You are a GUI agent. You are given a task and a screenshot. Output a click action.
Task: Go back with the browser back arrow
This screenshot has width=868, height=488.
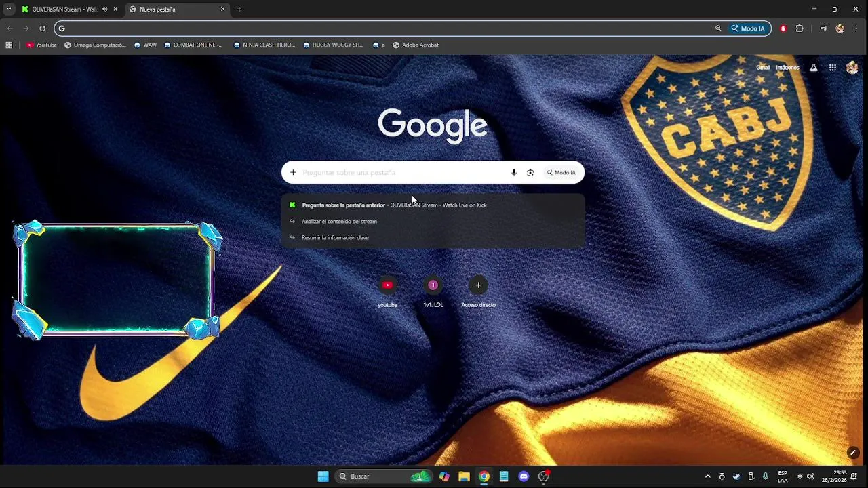[9, 28]
